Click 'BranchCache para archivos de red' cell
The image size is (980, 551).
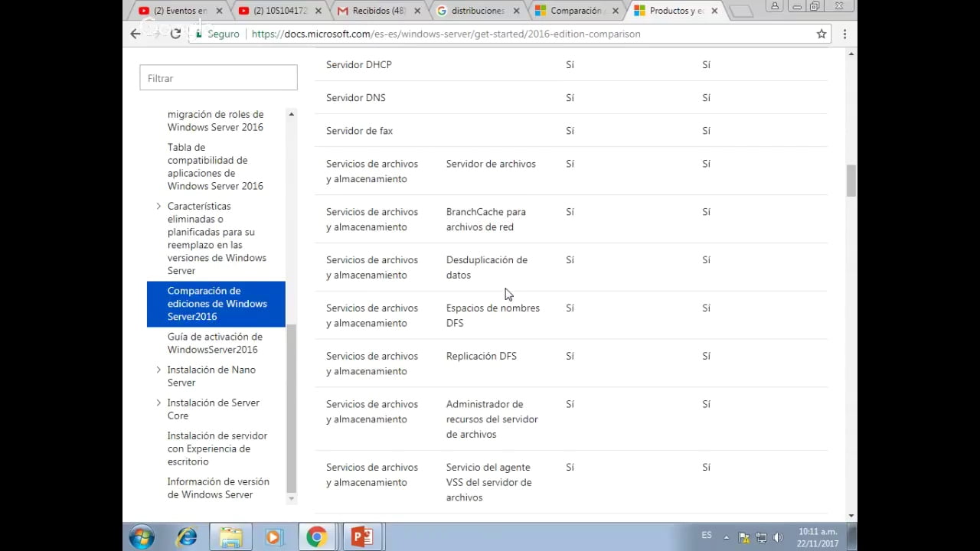(486, 220)
